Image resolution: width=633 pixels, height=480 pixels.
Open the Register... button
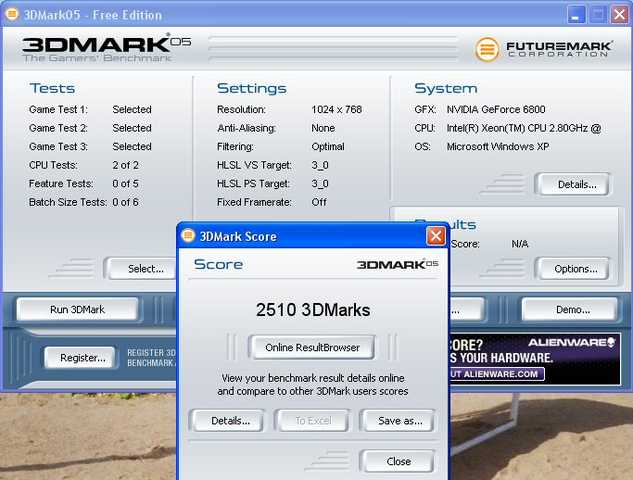pos(80,358)
